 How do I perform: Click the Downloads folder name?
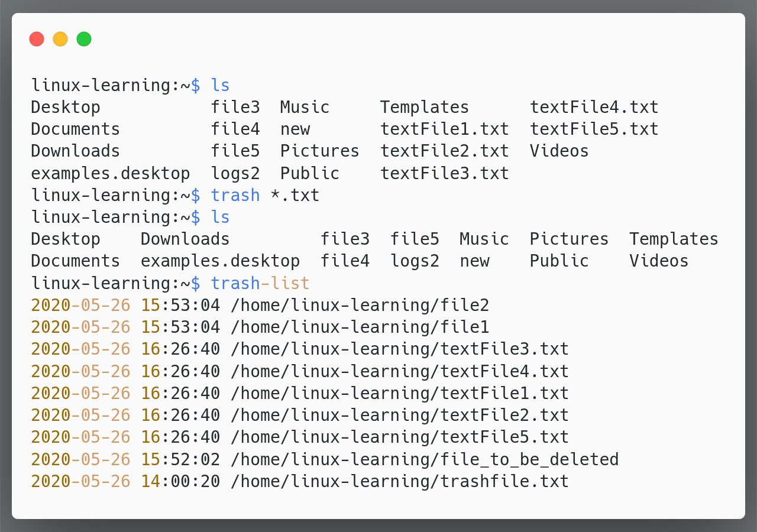pyautogui.click(x=75, y=151)
